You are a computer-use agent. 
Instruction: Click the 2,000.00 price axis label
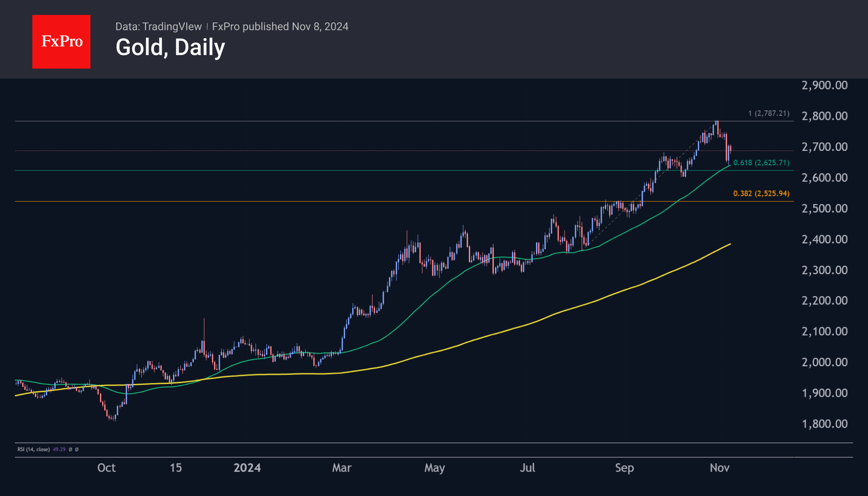(x=824, y=362)
